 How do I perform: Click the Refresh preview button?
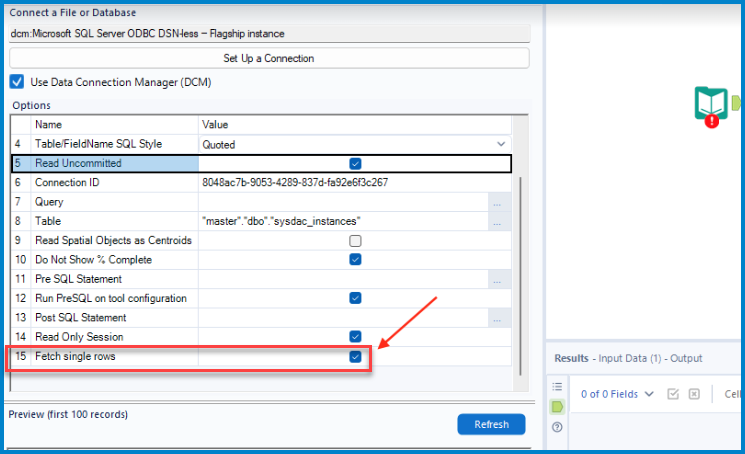tap(491, 424)
